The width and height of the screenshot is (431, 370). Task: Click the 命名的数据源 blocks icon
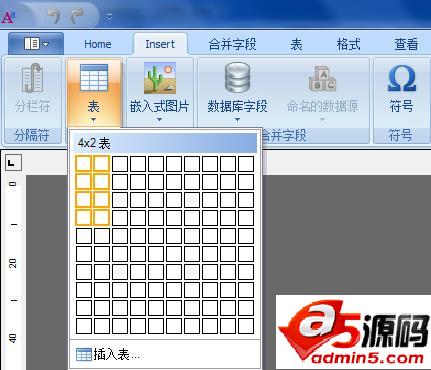(322, 79)
